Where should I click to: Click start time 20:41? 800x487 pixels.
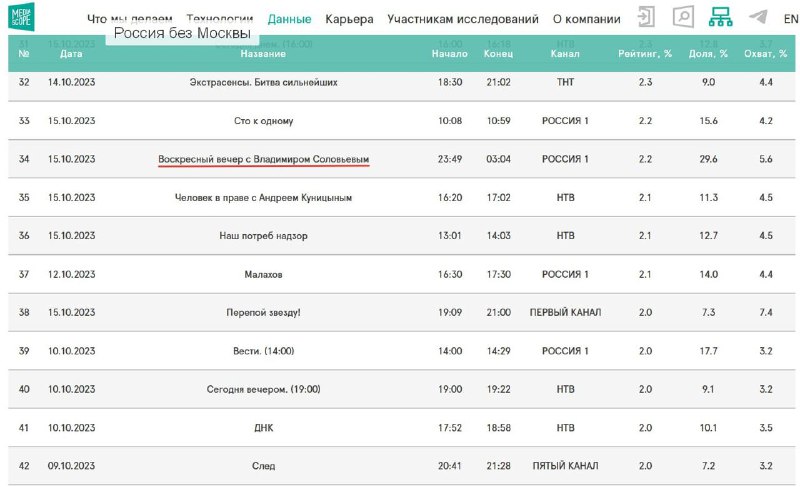[449, 466]
